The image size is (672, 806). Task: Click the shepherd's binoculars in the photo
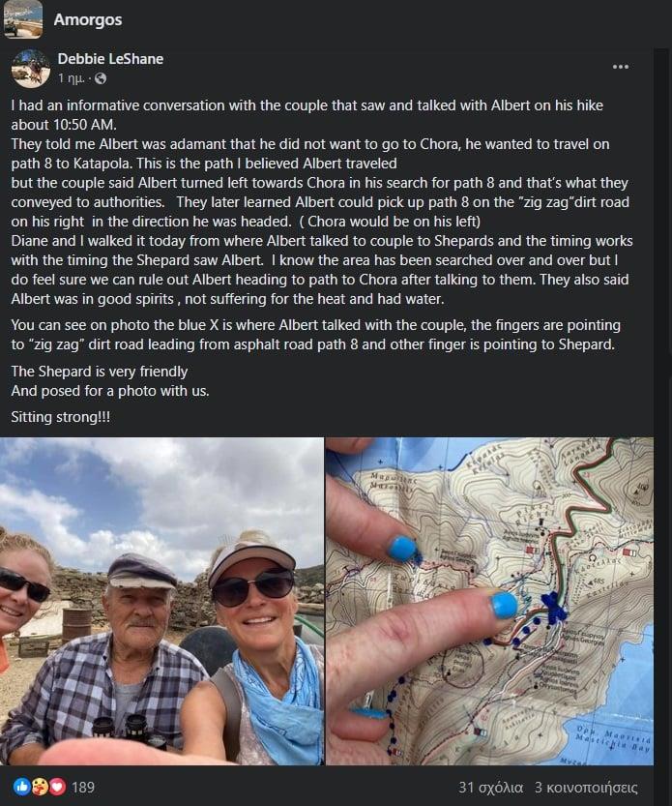click(122, 728)
